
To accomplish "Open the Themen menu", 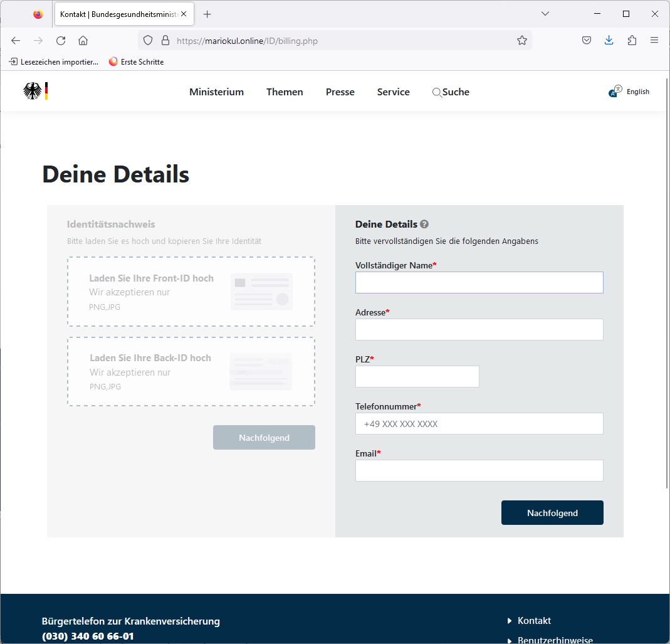I will (x=285, y=92).
